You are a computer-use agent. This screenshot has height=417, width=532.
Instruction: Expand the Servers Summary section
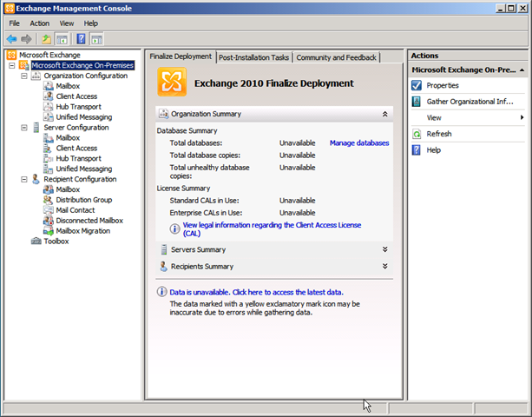pos(384,249)
